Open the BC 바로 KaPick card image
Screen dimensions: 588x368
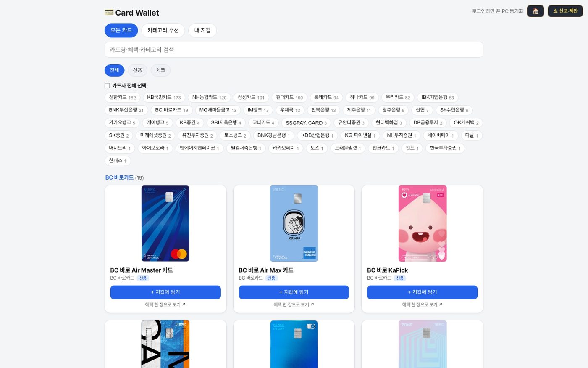point(423,223)
